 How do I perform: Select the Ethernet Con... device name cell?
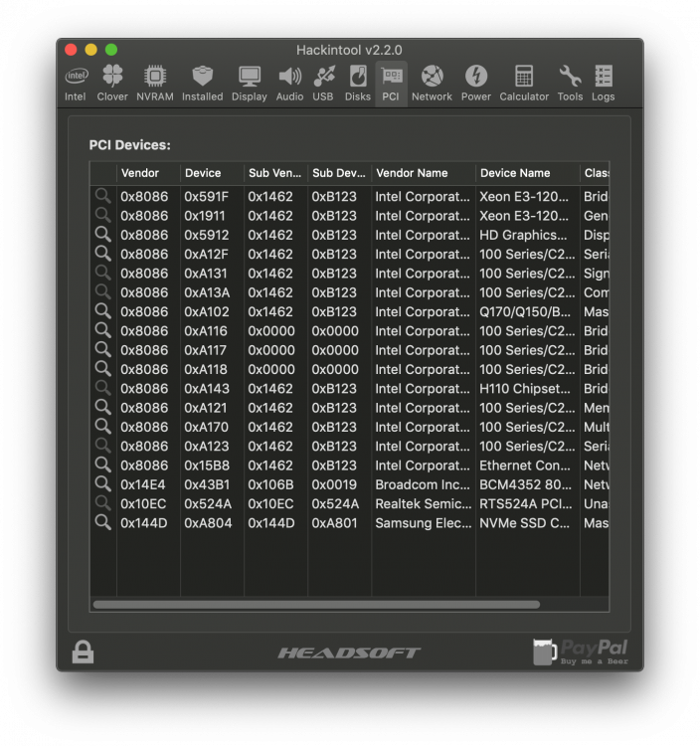point(525,466)
